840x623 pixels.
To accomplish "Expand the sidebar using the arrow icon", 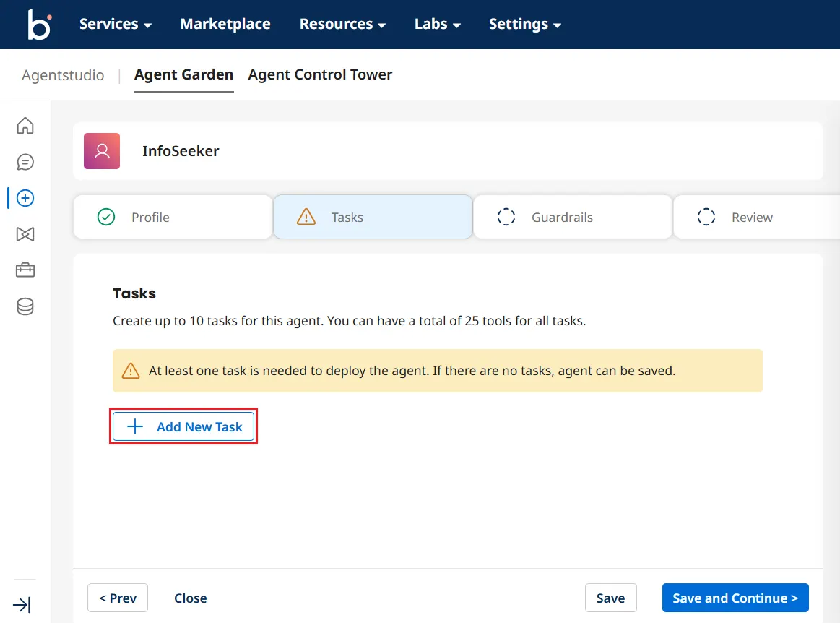I will pos(22,604).
